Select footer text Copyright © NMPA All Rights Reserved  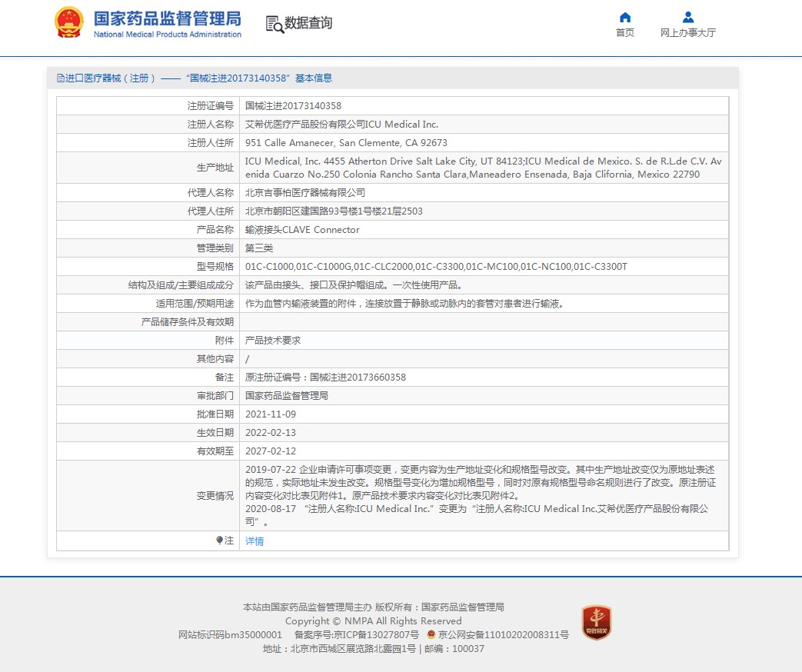[x=374, y=620]
